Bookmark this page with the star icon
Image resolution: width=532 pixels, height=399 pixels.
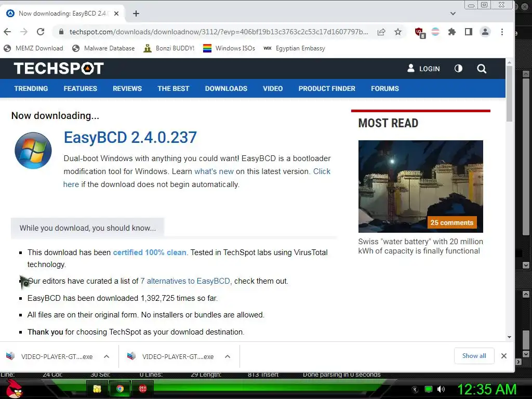point(398,32)
